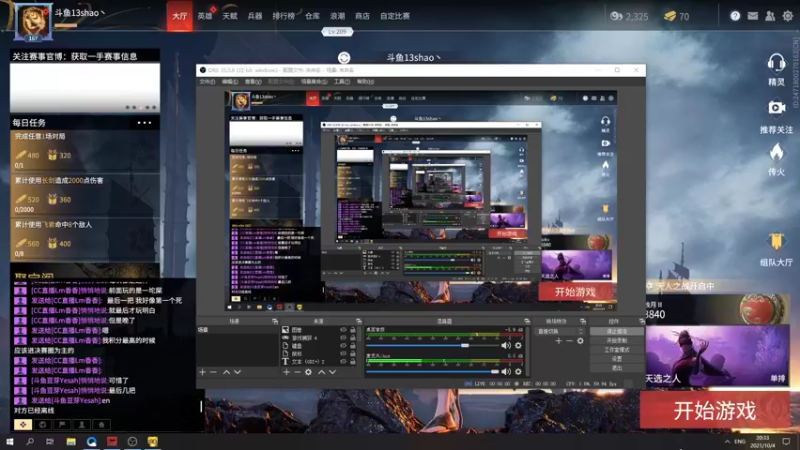
Task: Click OBS 设置 button
Action: pos(617,359)
